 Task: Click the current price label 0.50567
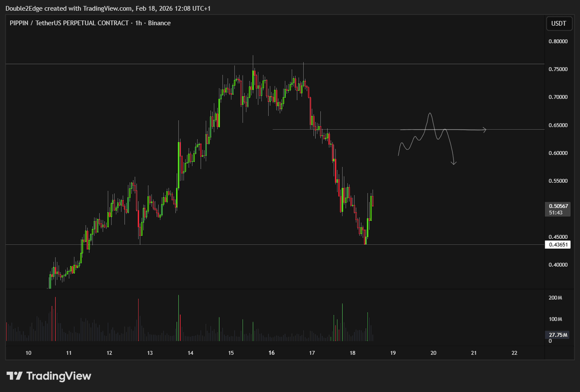(558, 205)
